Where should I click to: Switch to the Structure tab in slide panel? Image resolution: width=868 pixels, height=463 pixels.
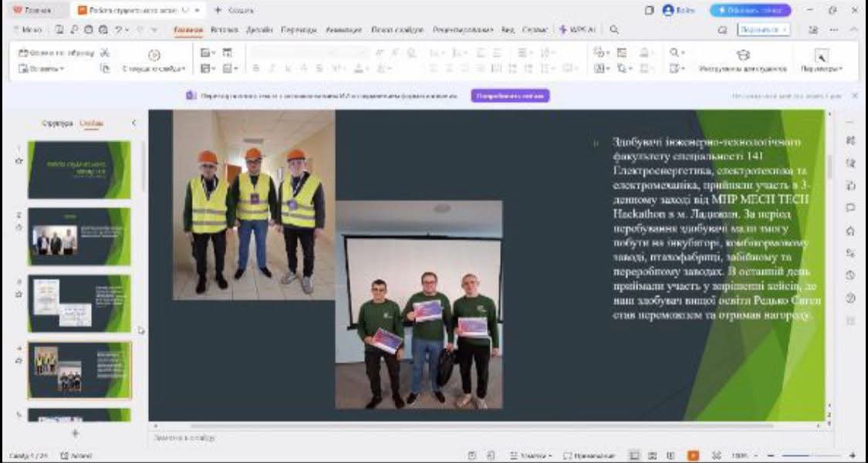click(x=57, y=123)
